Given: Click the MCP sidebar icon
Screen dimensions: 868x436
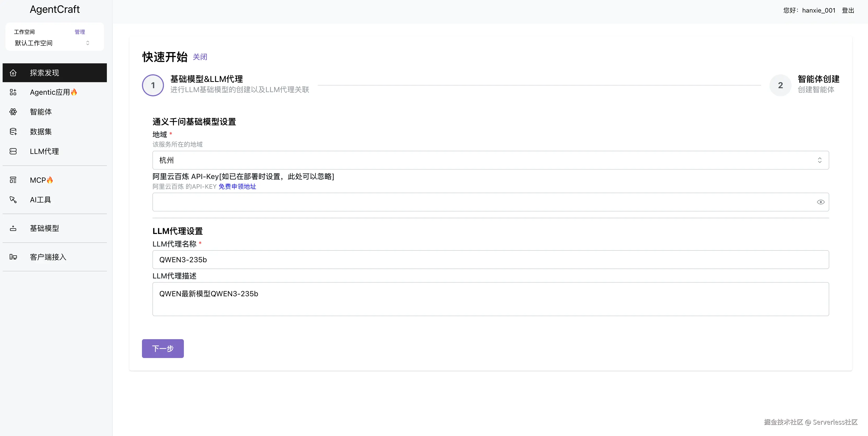Looking at the screenshot, I should pyautogui.click(x=13, y=180).
